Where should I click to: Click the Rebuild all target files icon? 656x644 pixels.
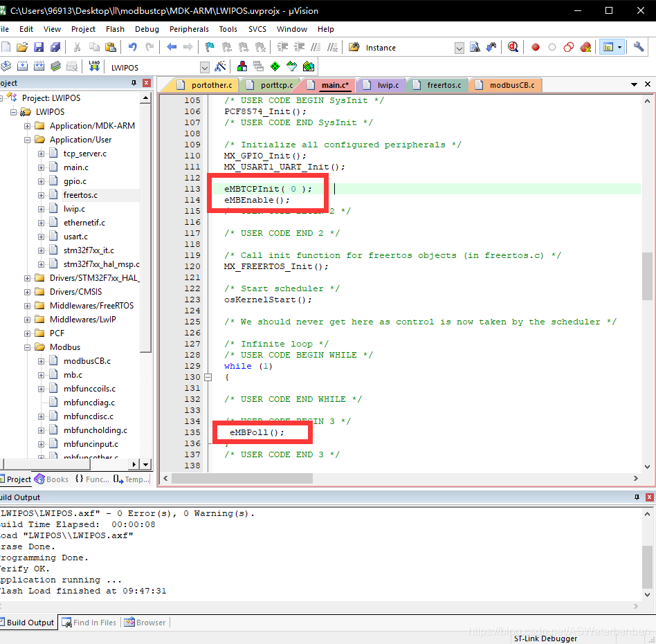pyautogui.click(x=39, y=66)
